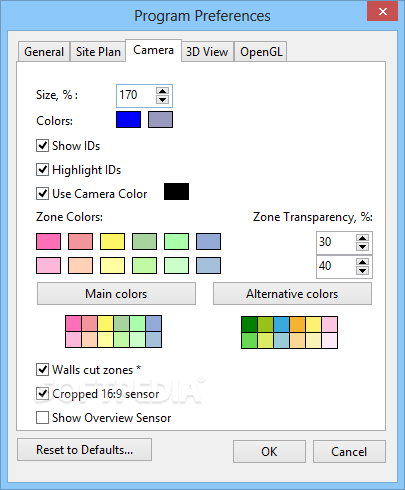Enable Show Overview Sensor option
Screen dimensions: 405x490
pyautogui.click(x=42, y=418)
